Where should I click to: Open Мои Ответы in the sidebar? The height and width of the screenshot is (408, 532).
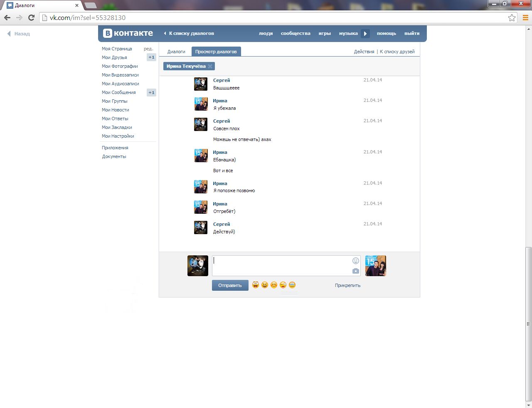click(x=115, y=119)
